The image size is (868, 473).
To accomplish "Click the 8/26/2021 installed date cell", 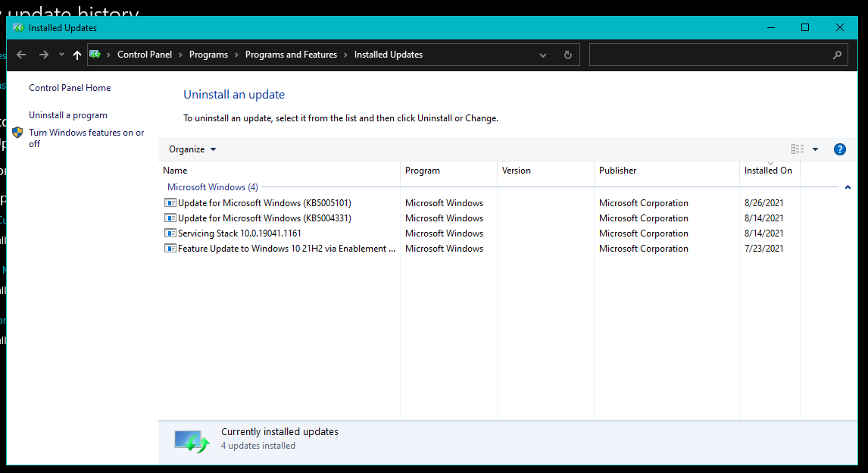I will click(x=764, y=202).
